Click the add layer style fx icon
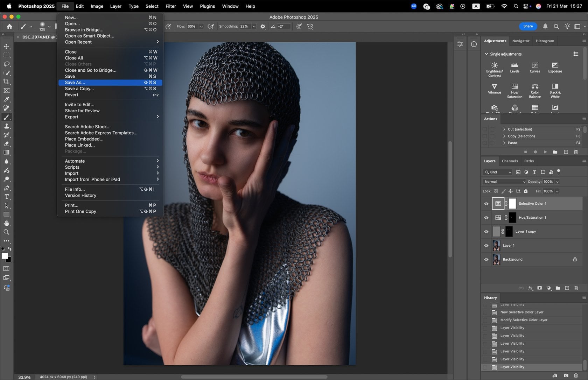The image size is (588, 380). tap(530, 288)
